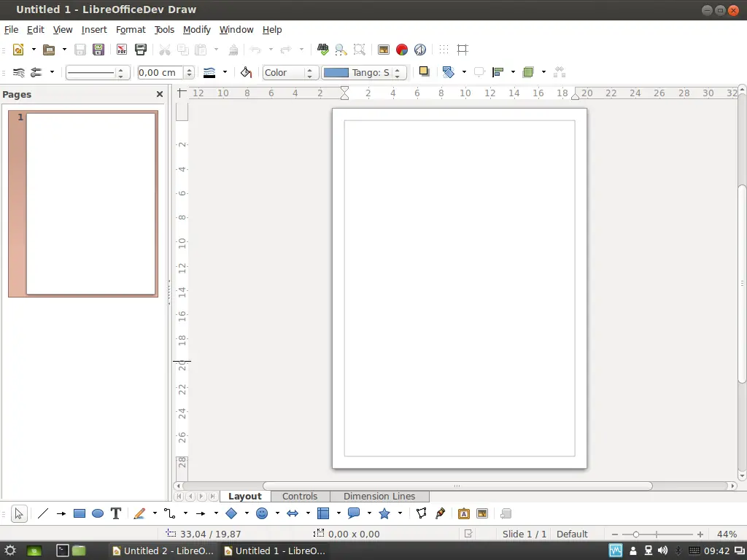Open the Format menu
The height and width of the screenshot is (560, 747).
click(131, 29)
